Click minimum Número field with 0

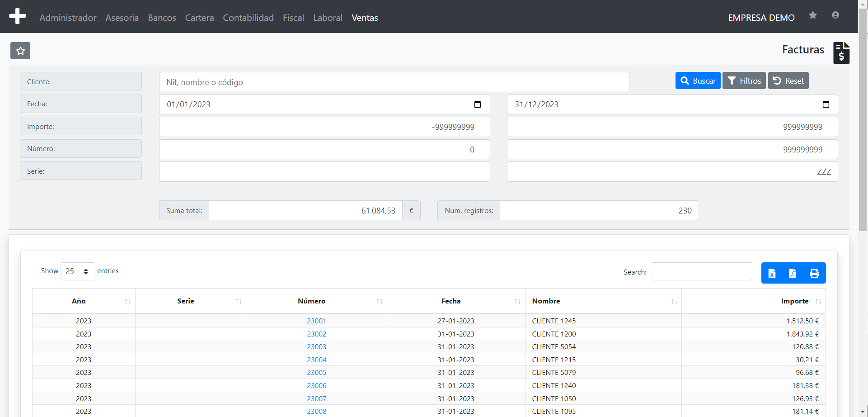[x=324, y=149]
